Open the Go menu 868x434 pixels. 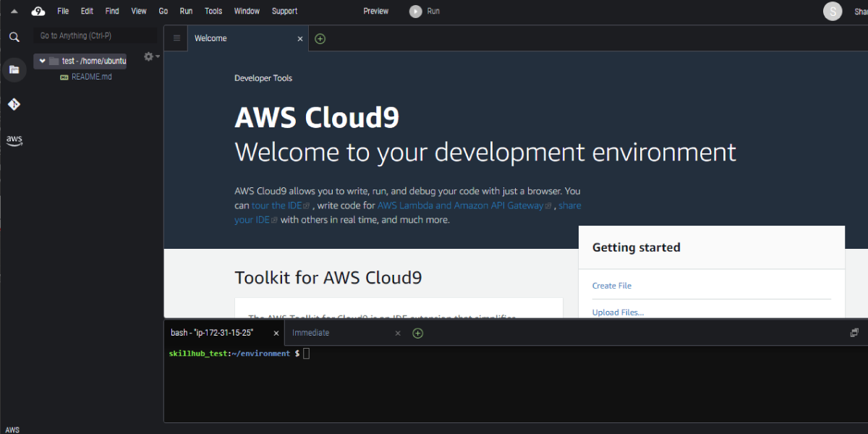click(163, 11)
